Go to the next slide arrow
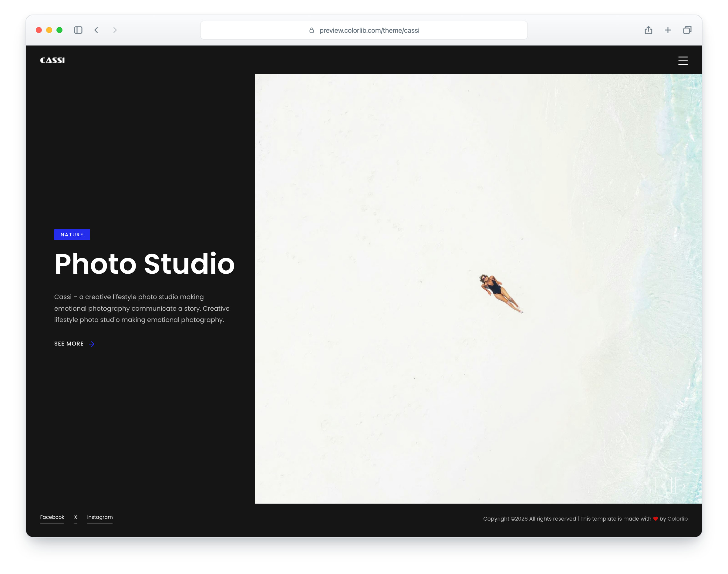 point(683,485)
